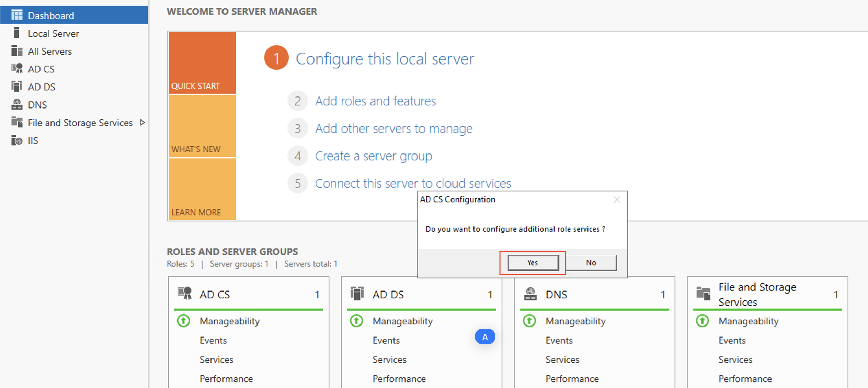Expand the File and Storage Services arrow
868x388 pixels.
(142, 122)
